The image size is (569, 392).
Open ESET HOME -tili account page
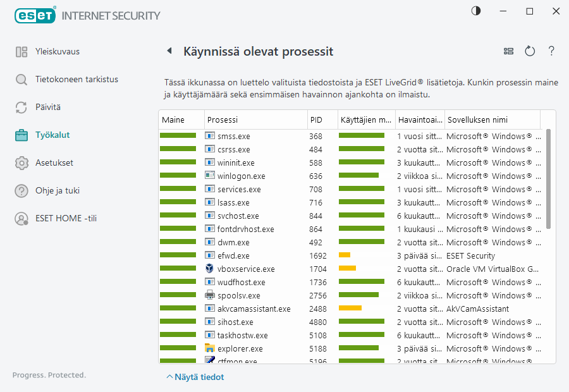(66, 218)
